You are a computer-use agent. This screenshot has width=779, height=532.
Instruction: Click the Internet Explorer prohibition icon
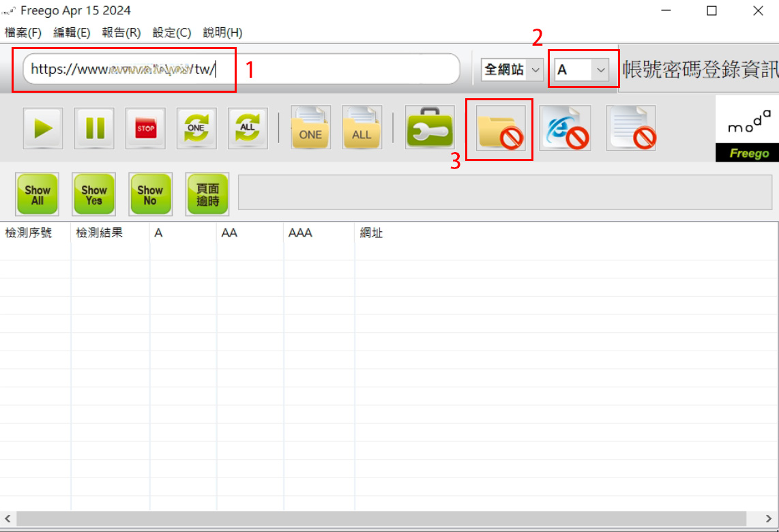coord(566,129)
